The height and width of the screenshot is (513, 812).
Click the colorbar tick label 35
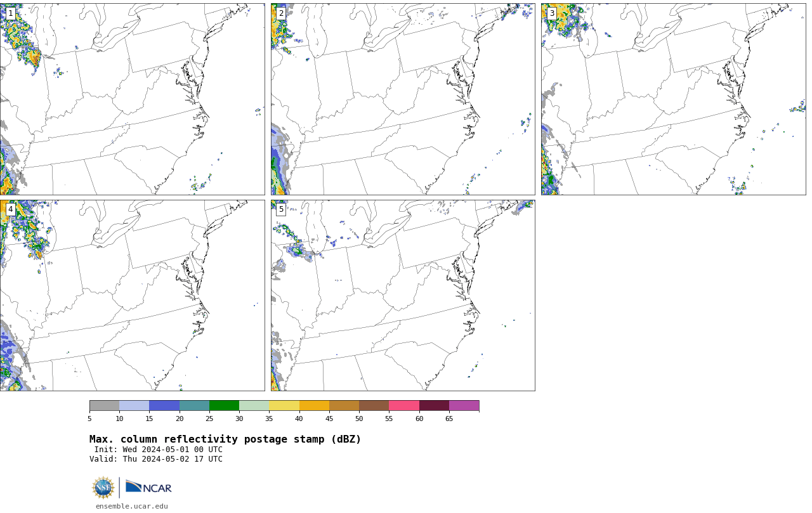click(269, 419)
